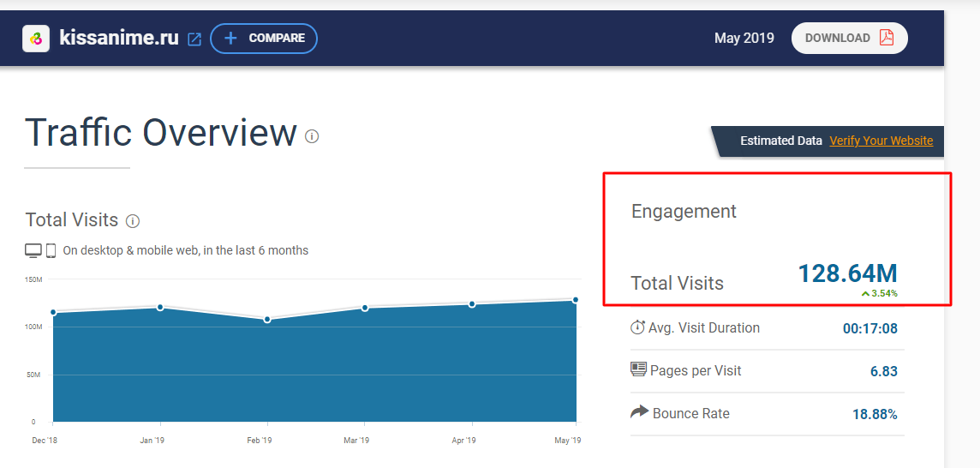Screen dimensions: 980x468
Task: Click the kissanime.ru domain title
Action: click(119, 39)
